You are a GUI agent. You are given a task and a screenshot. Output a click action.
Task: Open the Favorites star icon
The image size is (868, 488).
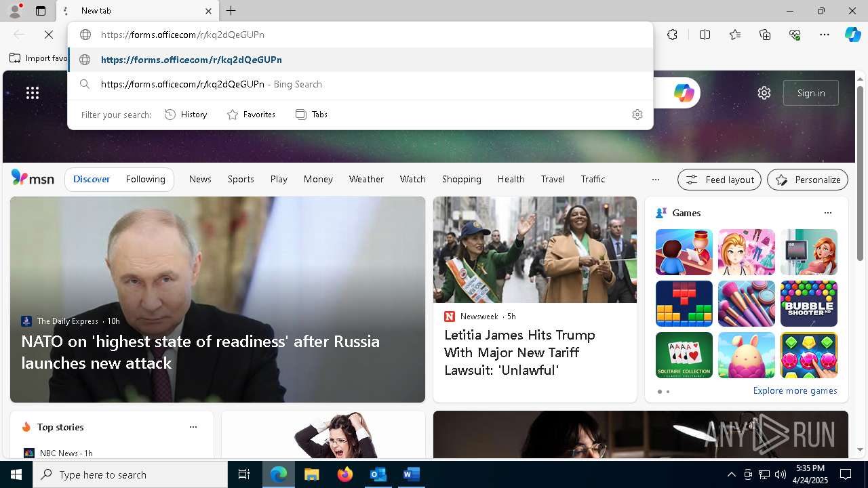tap(735, 35)
